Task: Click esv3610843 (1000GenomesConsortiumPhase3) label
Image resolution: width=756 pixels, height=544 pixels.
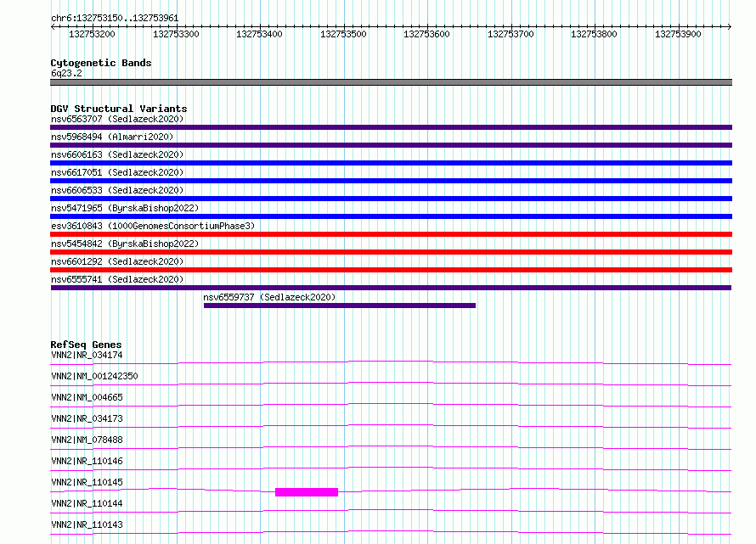Action: pyautogui.click(x=153, y=226)
